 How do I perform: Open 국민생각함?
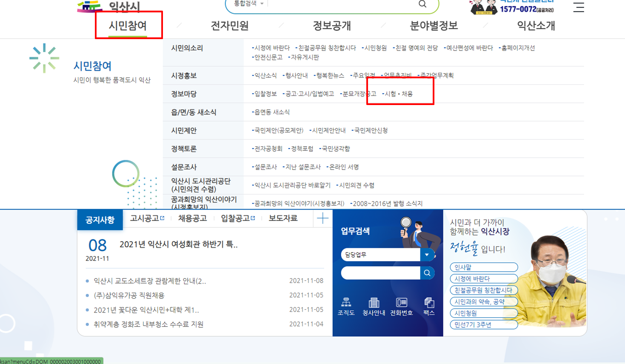335,149
